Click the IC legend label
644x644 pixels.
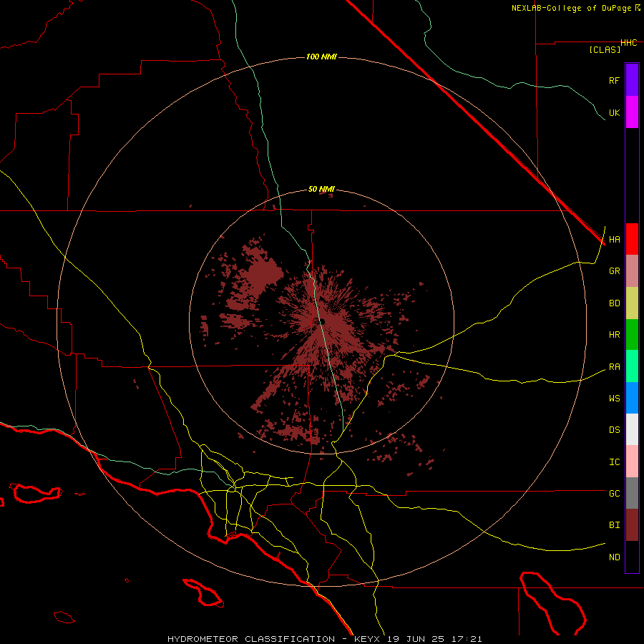[x=614, y=462]
